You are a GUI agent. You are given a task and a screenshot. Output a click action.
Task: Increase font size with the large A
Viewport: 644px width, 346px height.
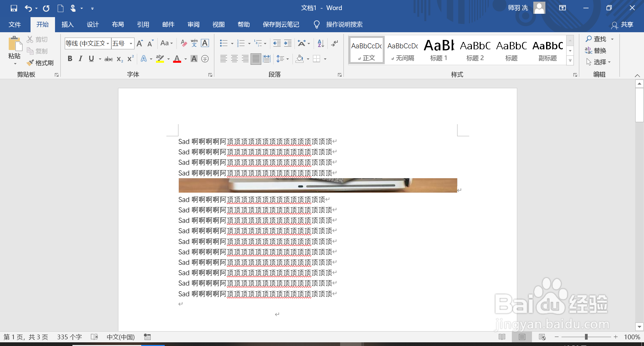140,43
